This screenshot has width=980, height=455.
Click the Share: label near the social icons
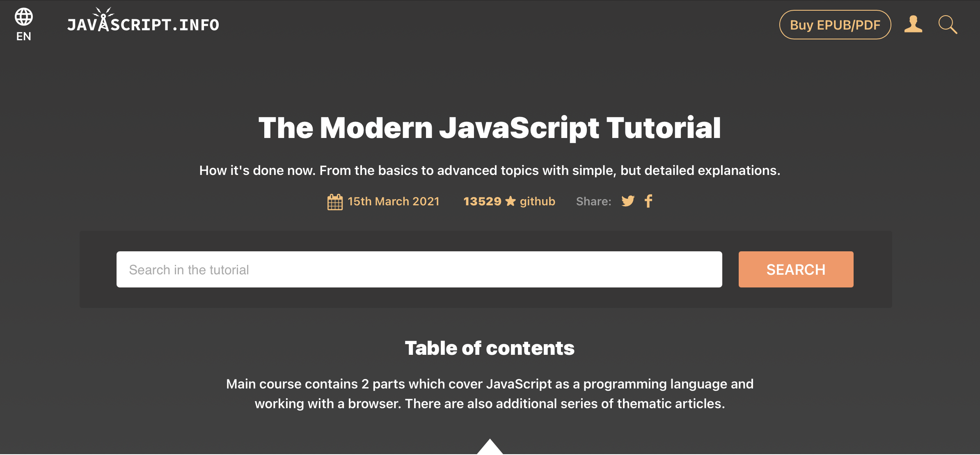[x=593, y=201]
